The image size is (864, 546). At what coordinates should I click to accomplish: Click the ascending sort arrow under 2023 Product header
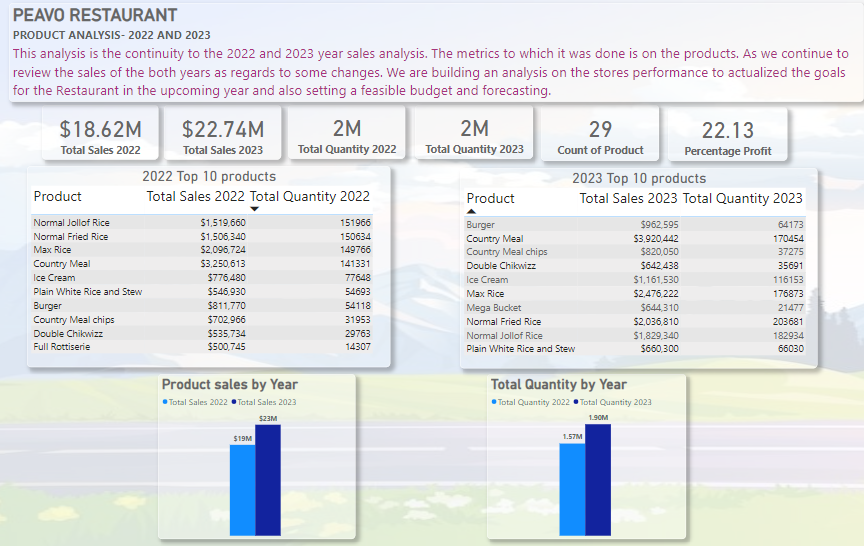tap(471, 211)
